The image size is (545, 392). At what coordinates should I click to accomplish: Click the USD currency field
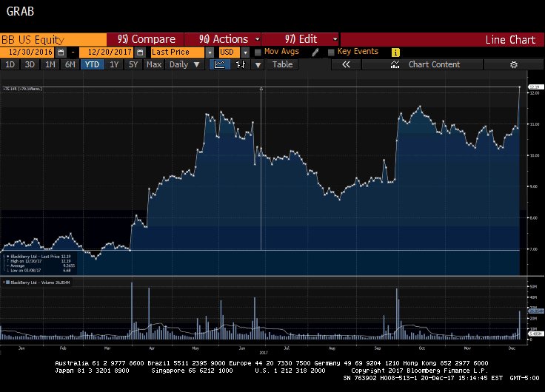pyautogui.click(x=229, y=53)
